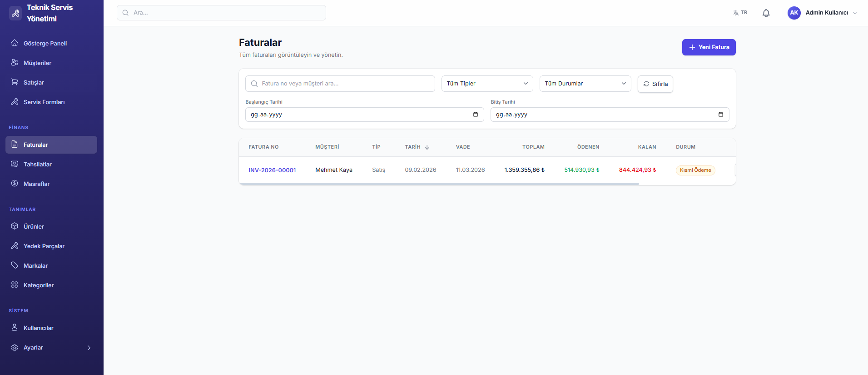Open calendar picker in Bitiş Tarihi field
868x375 pixels.
720,115
